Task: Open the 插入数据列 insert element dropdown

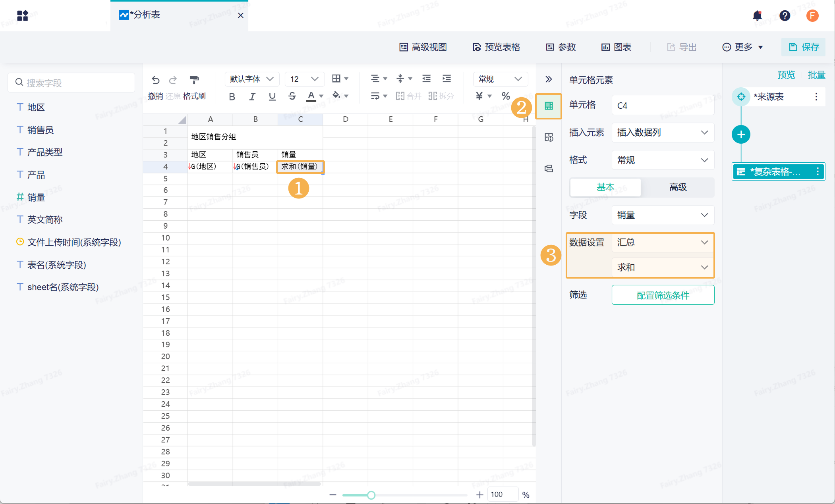Action: (663, 133)
